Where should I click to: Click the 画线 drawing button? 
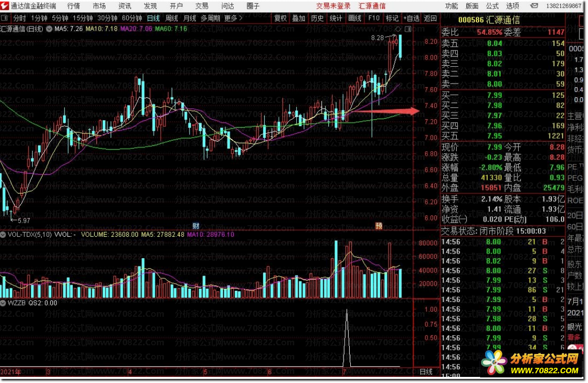coord(355,18)
